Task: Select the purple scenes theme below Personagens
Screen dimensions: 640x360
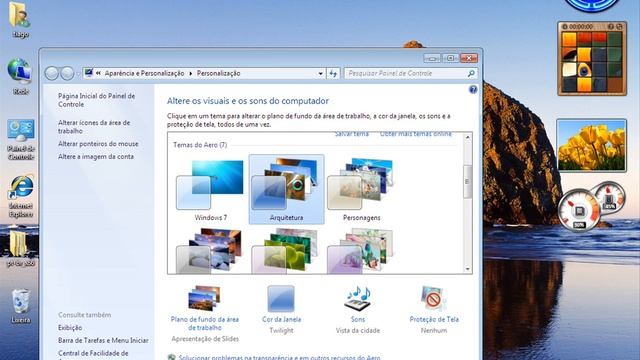Action: [361, 250]
